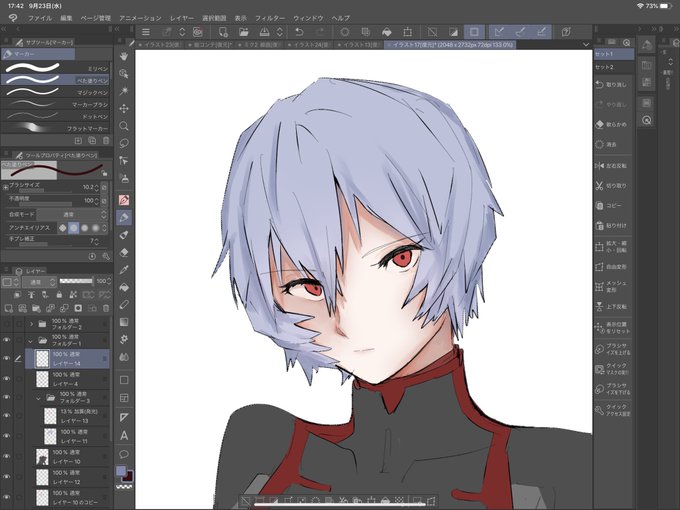Expand フォルダー 2 in layer list
Screen dimensions: 680x510
click(31, 324)
